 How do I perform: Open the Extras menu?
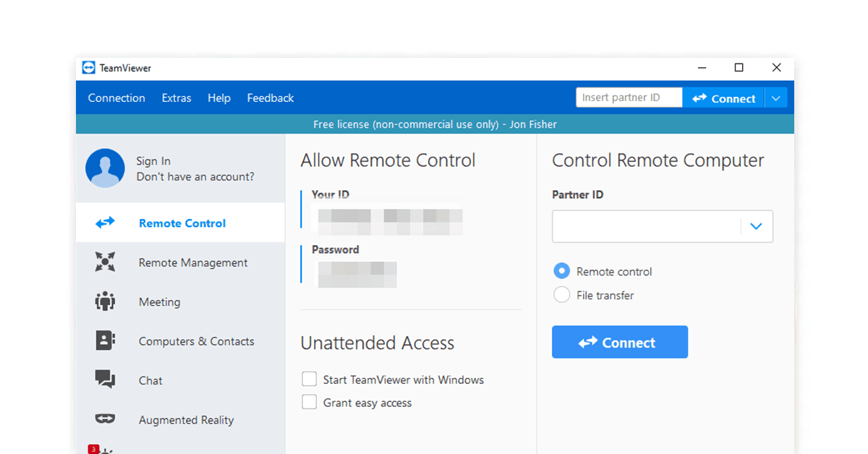[176, 98]
